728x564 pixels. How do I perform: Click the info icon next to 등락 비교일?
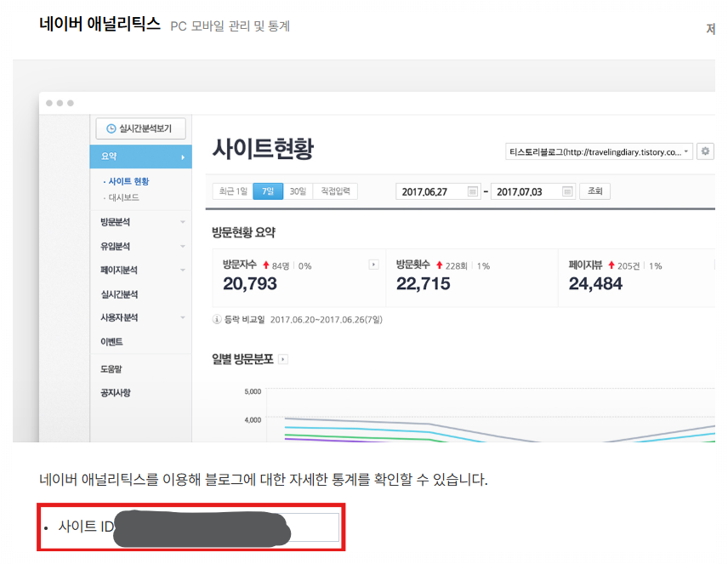[216, 317]
